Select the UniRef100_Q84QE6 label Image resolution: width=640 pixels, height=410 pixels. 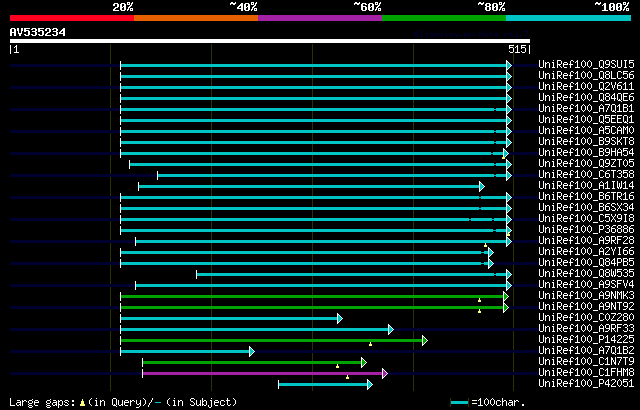tap(586, 98)
